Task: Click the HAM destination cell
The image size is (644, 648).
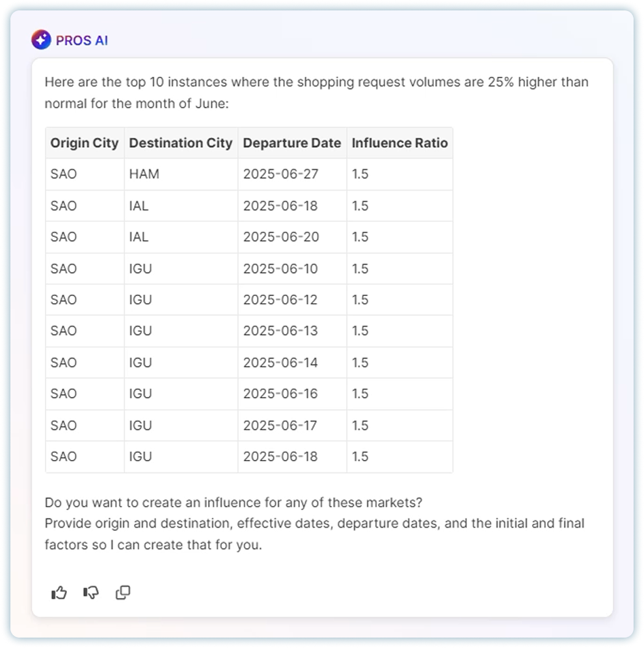Action: [181, 174]
